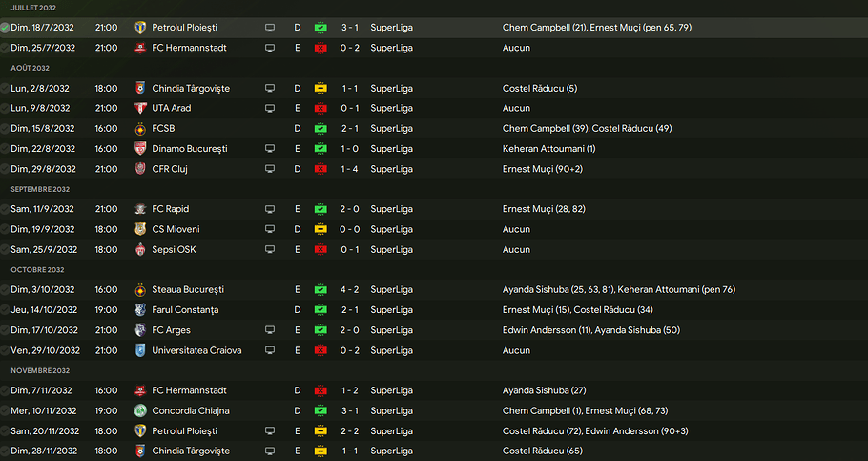868x461 pixels.
Task: Tick the selection circle for 25/7/2032 match
Action: pyautogui.click(x=6, y=48)
